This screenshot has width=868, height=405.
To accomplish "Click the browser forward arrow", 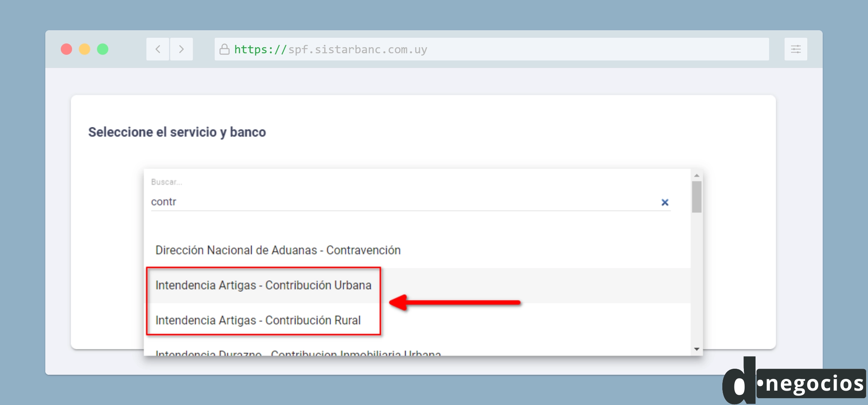I will click(182, 49).
